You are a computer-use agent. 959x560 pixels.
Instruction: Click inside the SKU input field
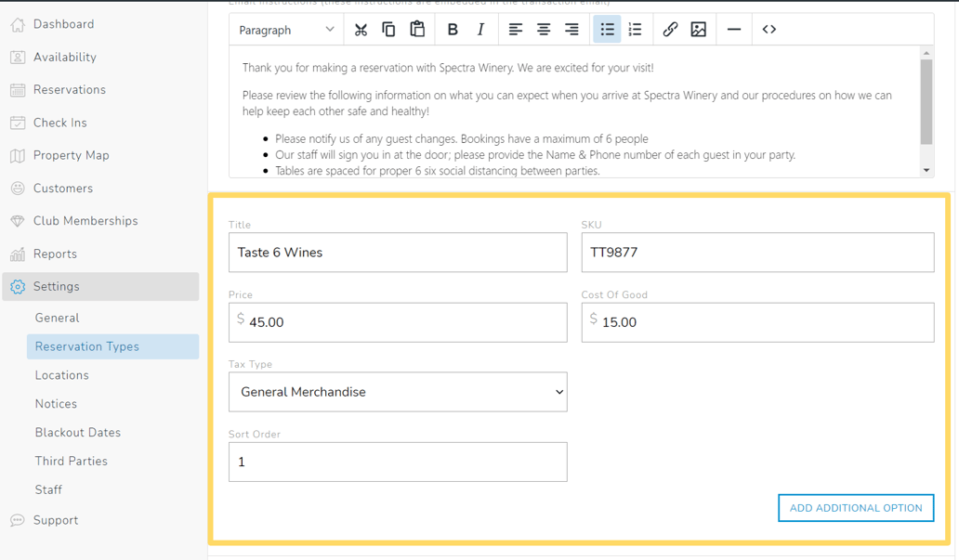(x=755, y=252)
